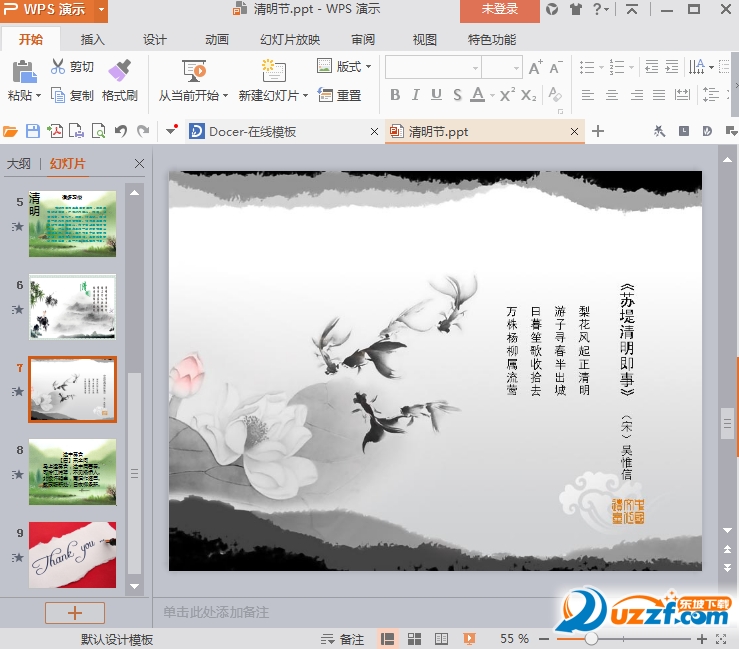This screenshot has width=739, height=649.
Task: Click the 未登录 login button
Action: coord(500,10)
